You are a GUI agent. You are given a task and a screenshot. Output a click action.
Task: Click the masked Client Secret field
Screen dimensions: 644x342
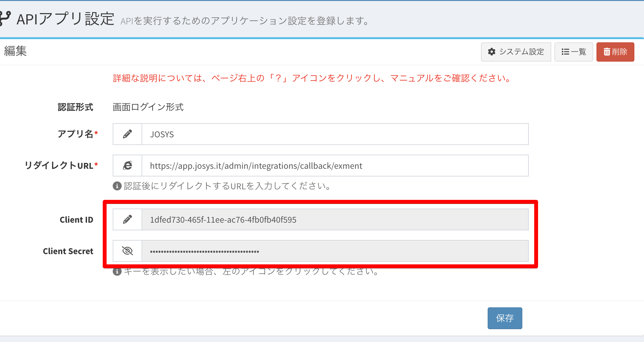(335, 251)
